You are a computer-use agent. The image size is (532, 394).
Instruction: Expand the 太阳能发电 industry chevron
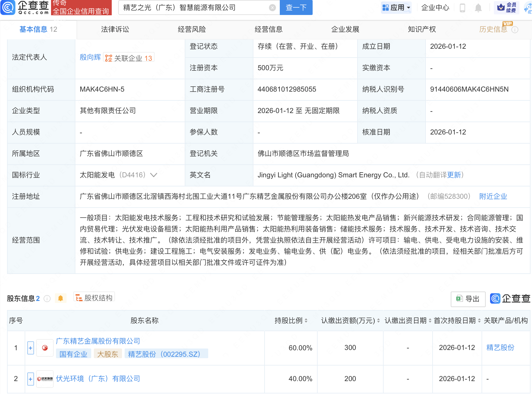click(x=154, y=175)
